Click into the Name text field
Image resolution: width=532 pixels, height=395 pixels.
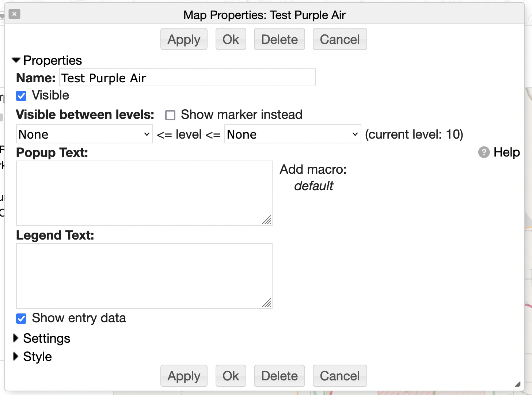[187, 78]
